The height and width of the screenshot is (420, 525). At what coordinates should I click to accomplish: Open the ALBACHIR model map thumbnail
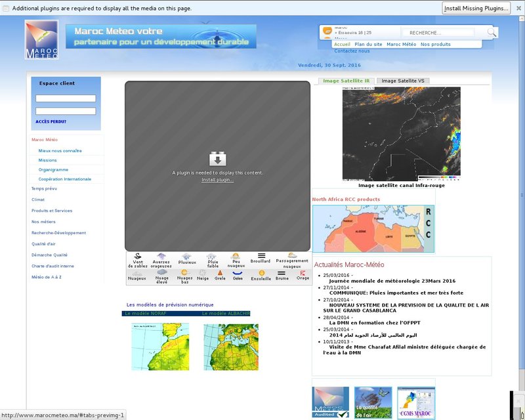coord(231,347)
